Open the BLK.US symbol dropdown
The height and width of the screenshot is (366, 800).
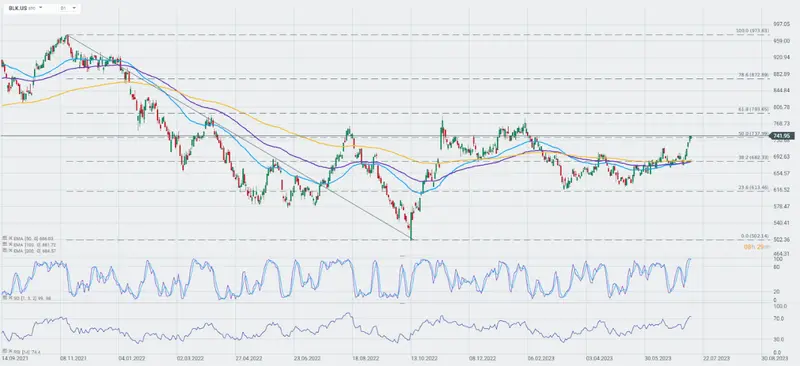point(40,8)
